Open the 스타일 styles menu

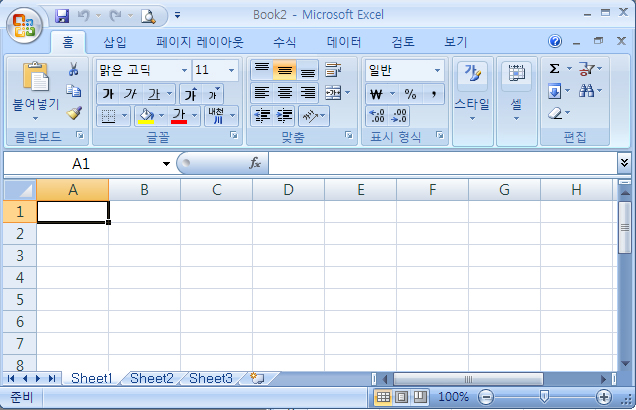(x=472, y=91)
